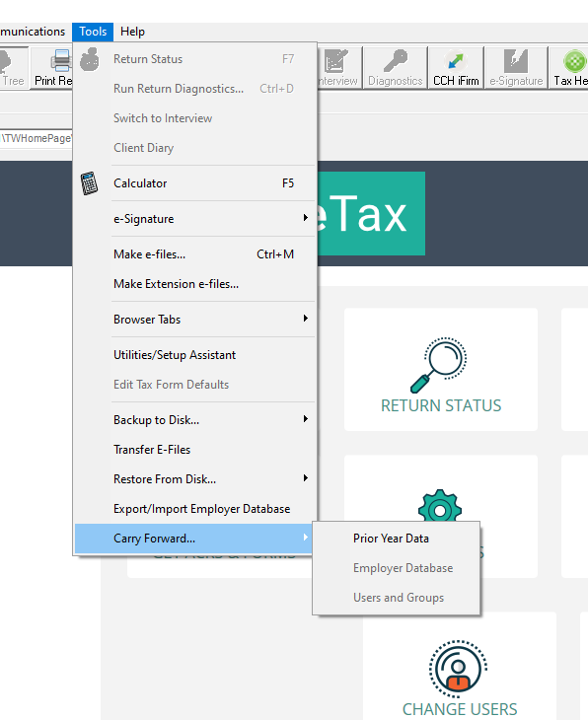This screenshot has width=588, height=720.
Task: Click the Change Users person icon
Action: pyautogui.click(x=458, y=669)
